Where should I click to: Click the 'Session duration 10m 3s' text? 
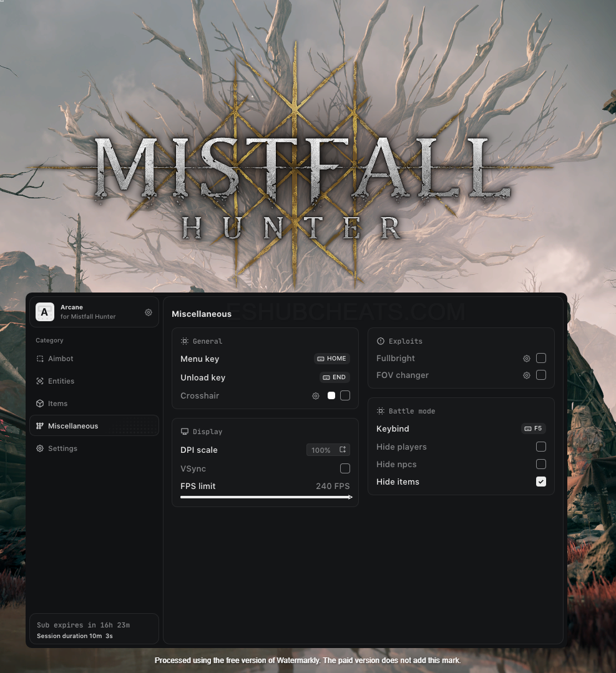click(x=75, y=636)
